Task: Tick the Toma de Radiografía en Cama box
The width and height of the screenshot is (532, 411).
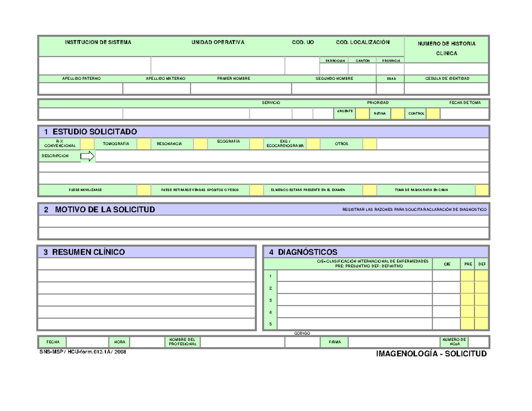Action: (x=481, y=190)
